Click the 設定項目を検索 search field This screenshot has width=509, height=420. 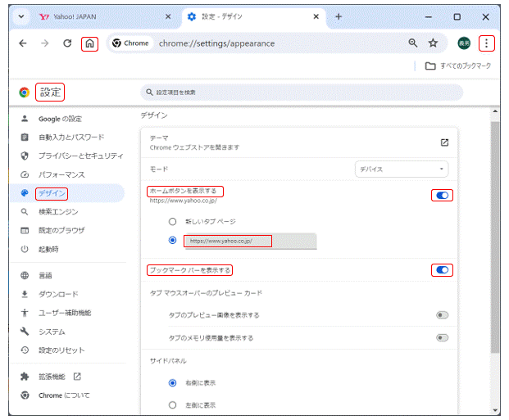[x=299, y=93]
